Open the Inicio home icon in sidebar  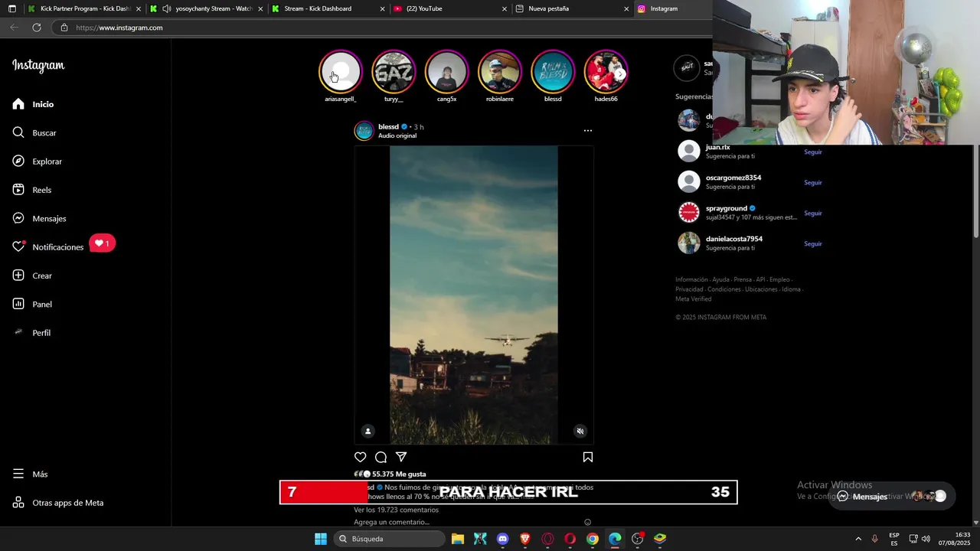click(x=18, y=104)
